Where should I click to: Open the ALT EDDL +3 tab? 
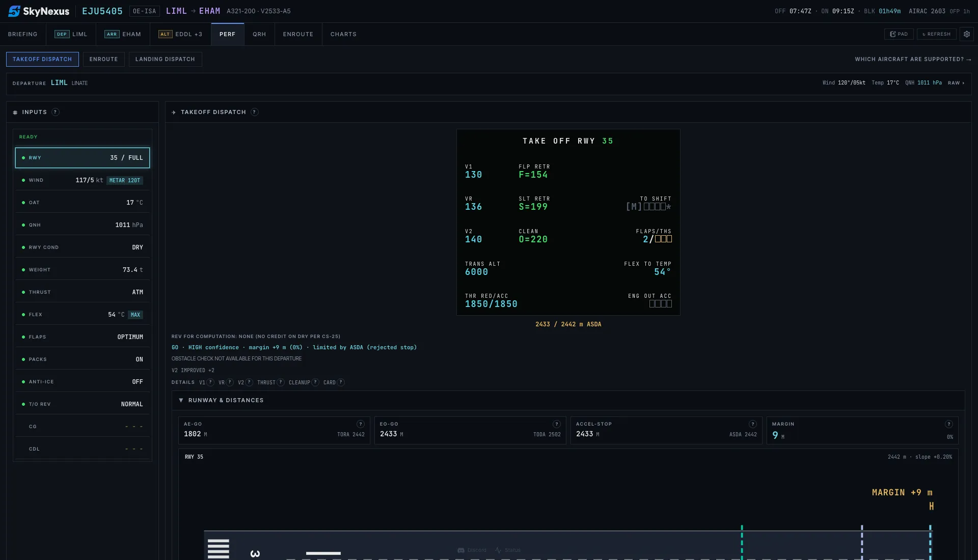pyautogui.click(x=180, y=34)
